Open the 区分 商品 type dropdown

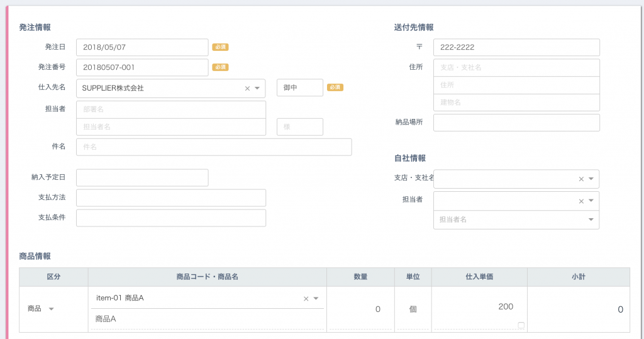point(52,309)
